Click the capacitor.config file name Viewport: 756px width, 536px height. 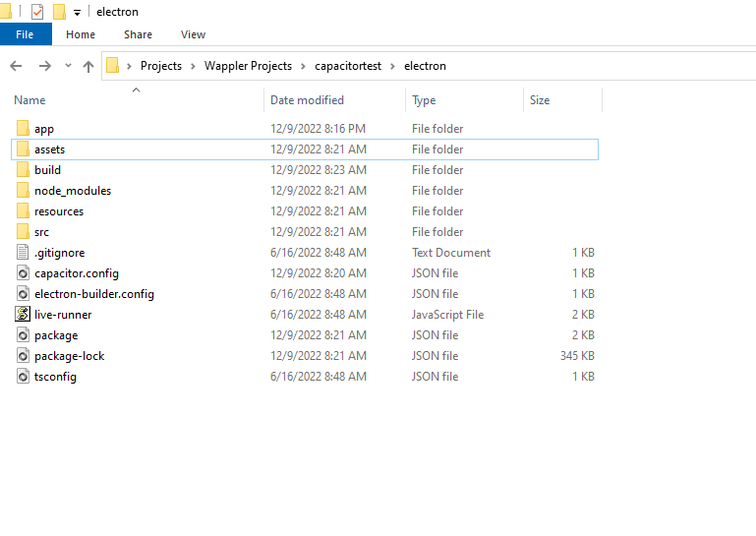(x=77, y=273)
